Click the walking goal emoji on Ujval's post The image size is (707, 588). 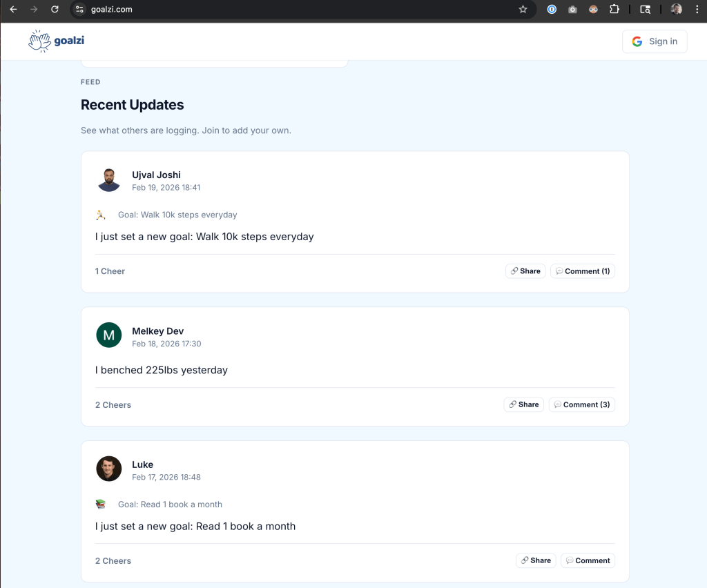point(100,215)
